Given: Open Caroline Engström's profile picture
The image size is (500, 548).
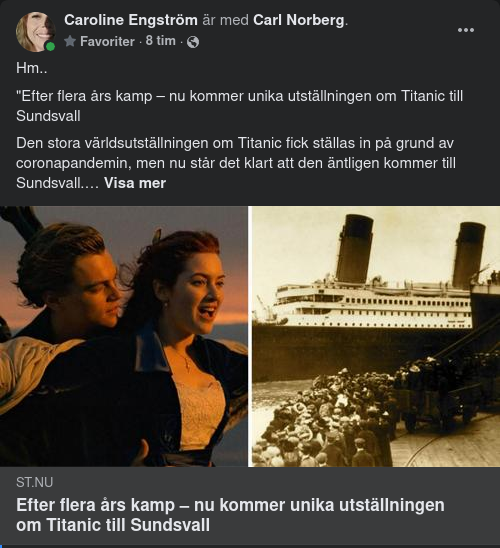Looking at the screenshot, I should tap(35, 32).
